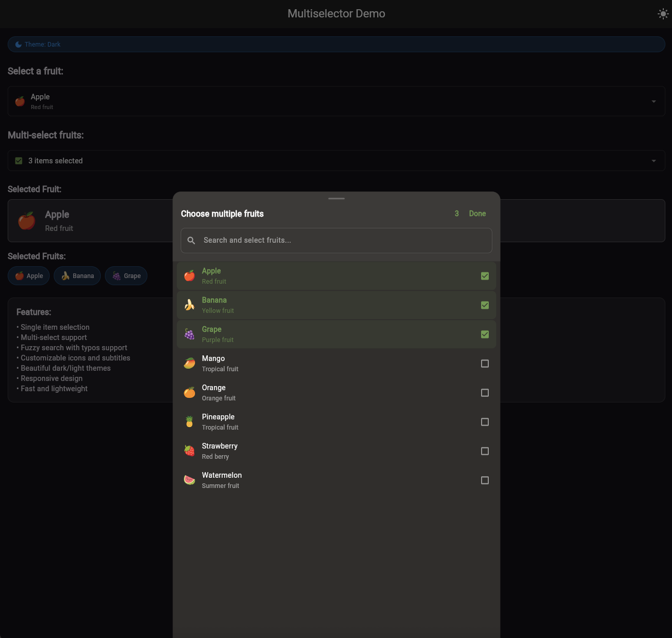
Task: Click the check icon beside 3 items selected
Action: point(19,161)
